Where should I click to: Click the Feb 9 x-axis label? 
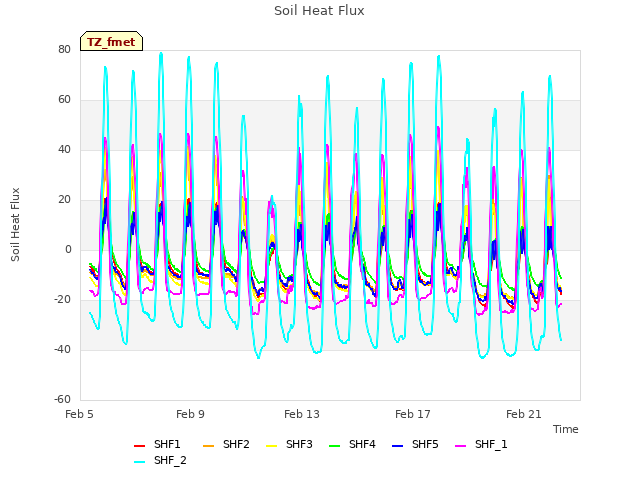[x=190, y=414]
